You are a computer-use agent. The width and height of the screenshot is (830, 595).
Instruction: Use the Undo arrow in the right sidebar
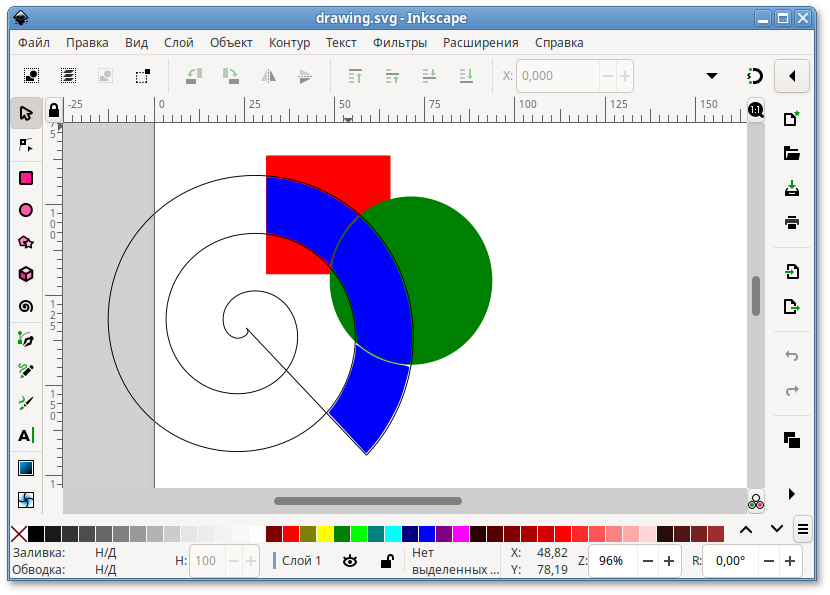[x=791, y=355]
